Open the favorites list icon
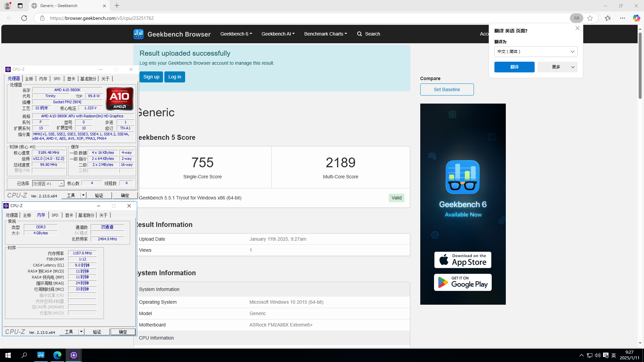Image resolution: width=644 pixels, height=362 pixels. (608, 18)
